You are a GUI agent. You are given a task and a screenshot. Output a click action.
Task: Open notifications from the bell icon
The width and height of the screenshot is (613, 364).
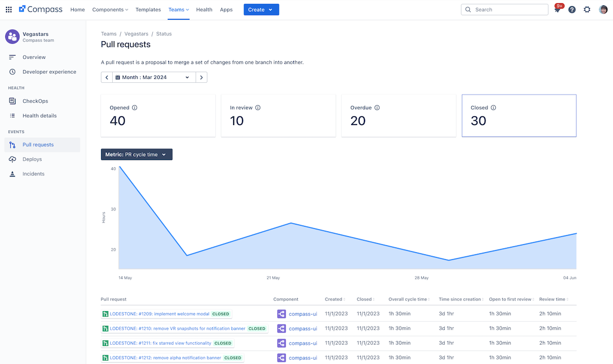coord(557,9)
